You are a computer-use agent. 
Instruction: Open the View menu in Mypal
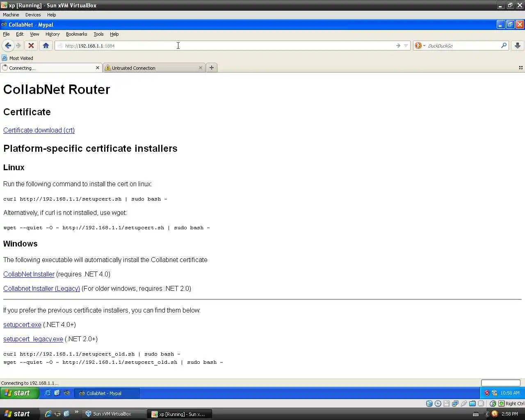34,34
